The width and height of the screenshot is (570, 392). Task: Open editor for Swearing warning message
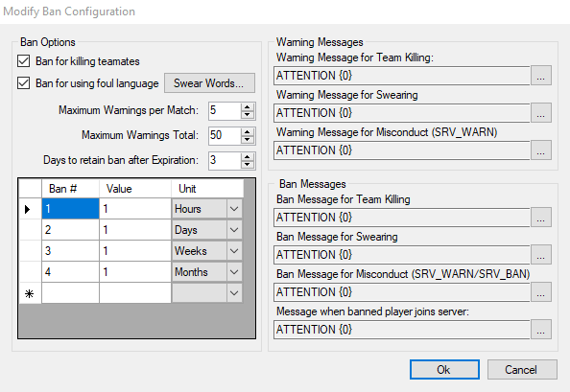(541, 112)
